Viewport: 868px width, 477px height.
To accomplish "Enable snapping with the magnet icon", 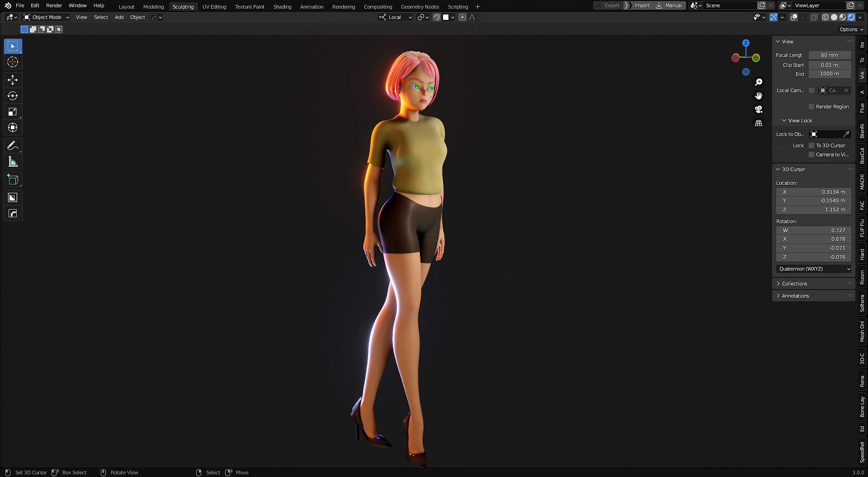I will [x=437, y=17].
